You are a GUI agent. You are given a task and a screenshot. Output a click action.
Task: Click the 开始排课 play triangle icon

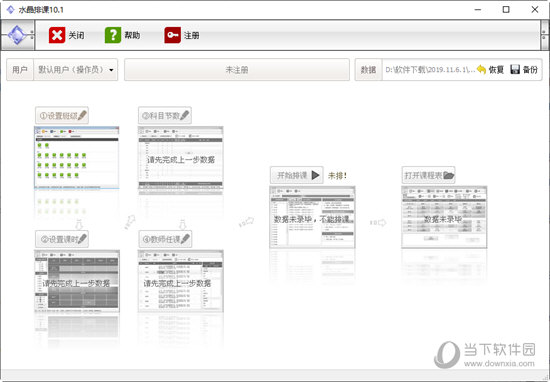point(315,175)
